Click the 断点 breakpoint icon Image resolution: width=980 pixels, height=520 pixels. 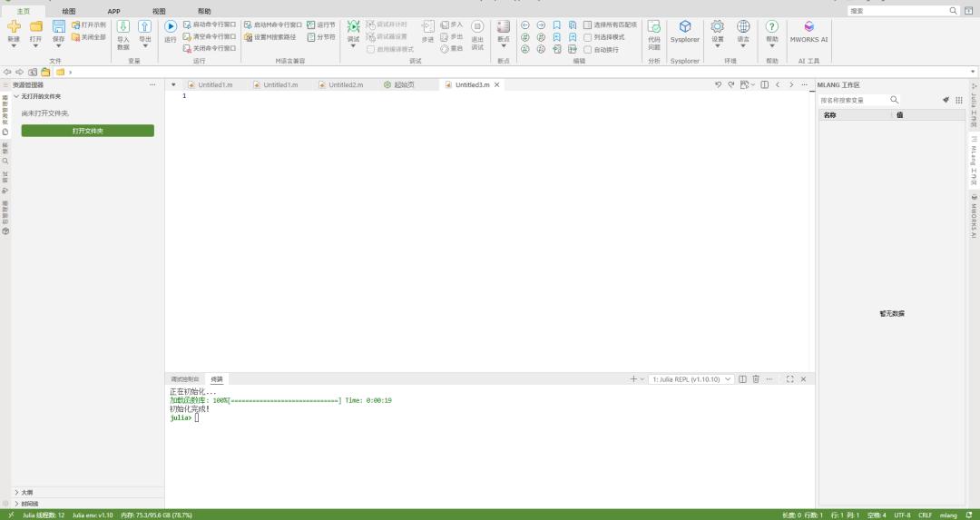point(503,26)
